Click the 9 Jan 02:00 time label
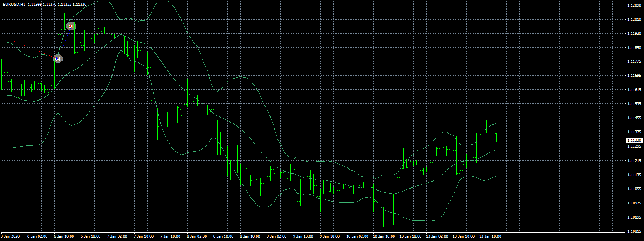The height and width of the screenshot is (241, 644). [277, 236]
